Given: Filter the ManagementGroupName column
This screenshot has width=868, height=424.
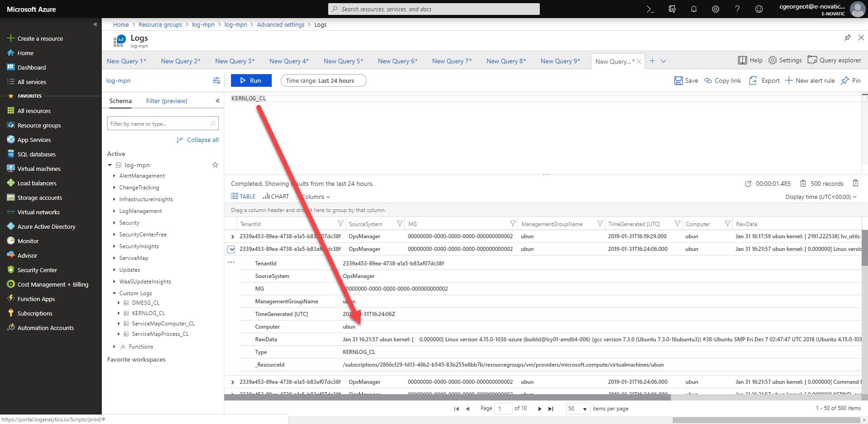Looking at the screenshot, I should click(600, 224).
